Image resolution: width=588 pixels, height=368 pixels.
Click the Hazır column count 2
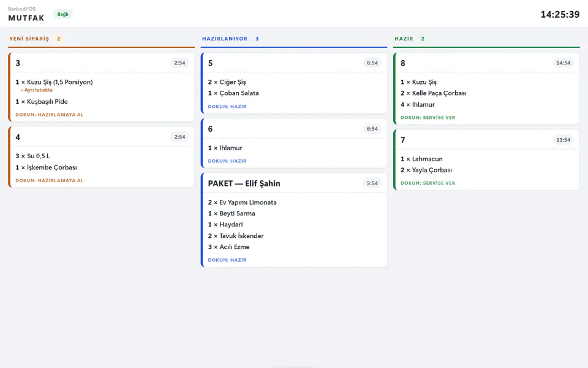423,39
